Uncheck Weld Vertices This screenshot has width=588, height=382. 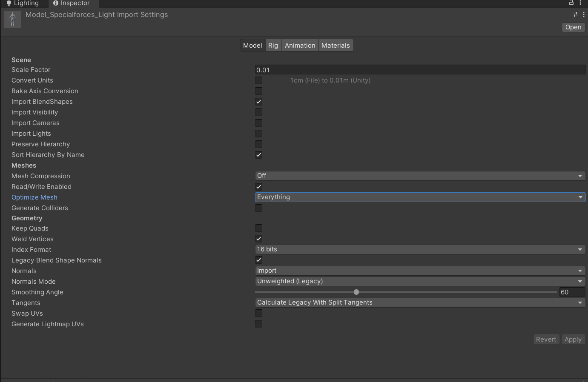[259, 239]
